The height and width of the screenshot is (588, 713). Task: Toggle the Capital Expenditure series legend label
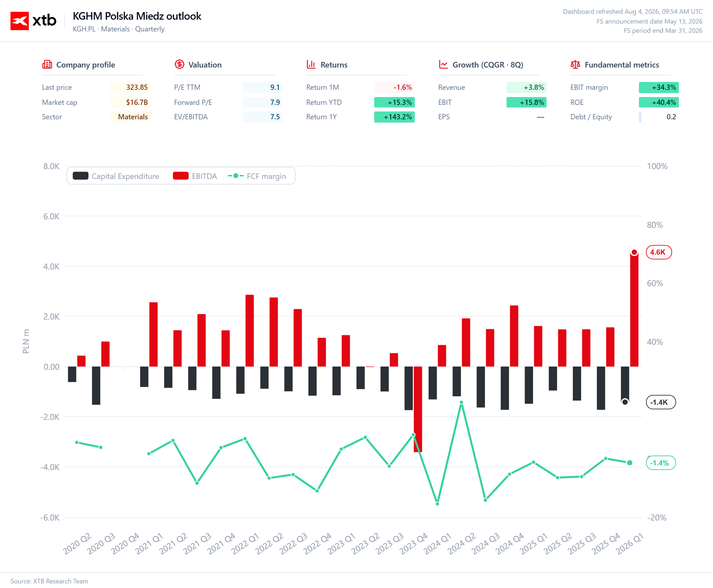125,176
